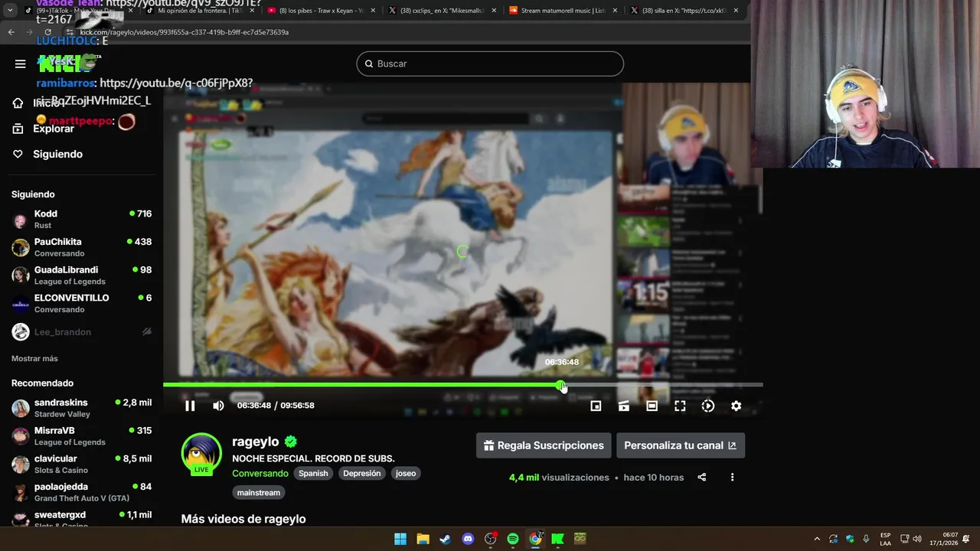Click the microphone tray icon
Image resolution: width=980 pixels, height=551 pixels.
coord(866,539)
